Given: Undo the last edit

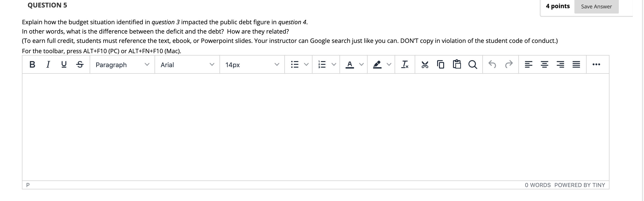Looking at the screenshot, I should coord(492,64).
